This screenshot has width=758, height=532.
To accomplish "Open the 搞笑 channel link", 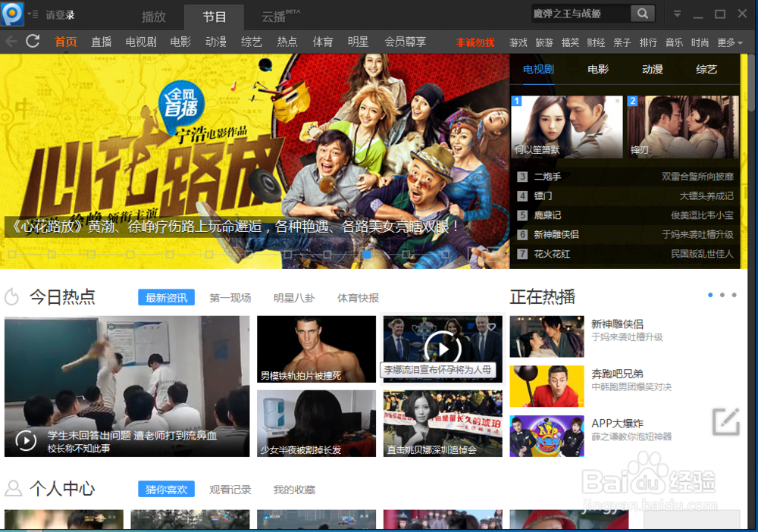I will click(571, 42).
